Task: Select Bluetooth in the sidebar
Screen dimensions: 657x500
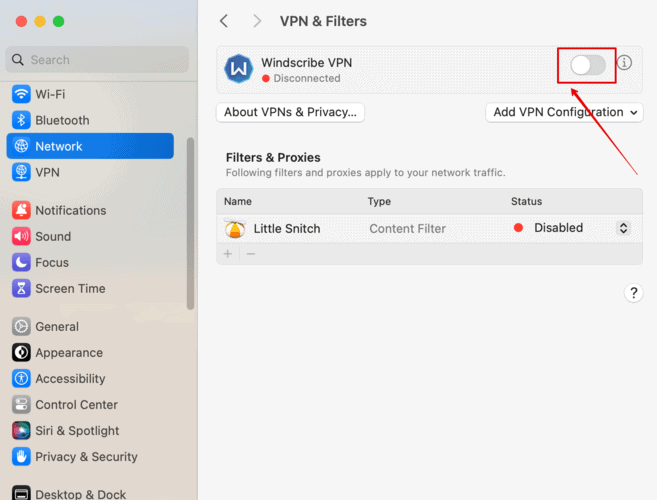Action: pos(62,120)
